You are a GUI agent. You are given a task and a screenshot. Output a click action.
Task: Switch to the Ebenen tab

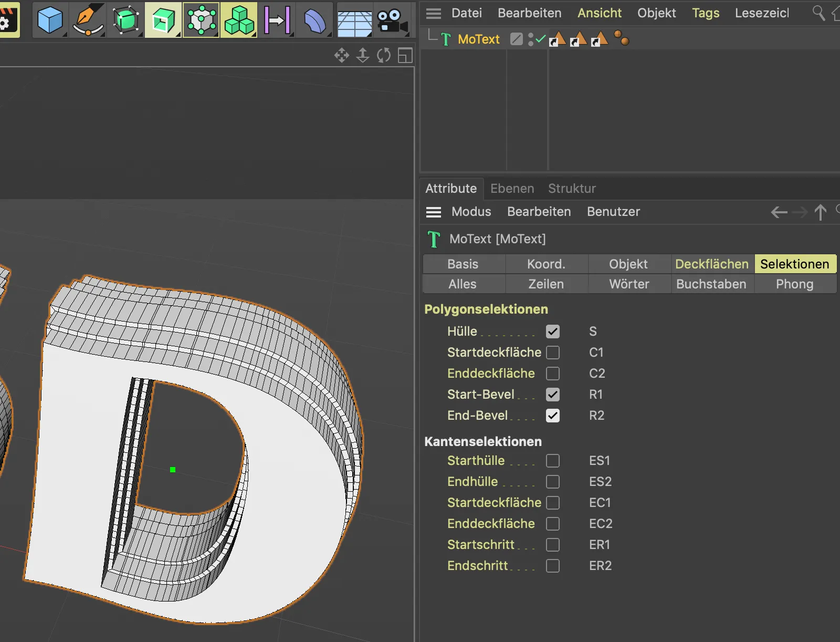click(512, 189)
